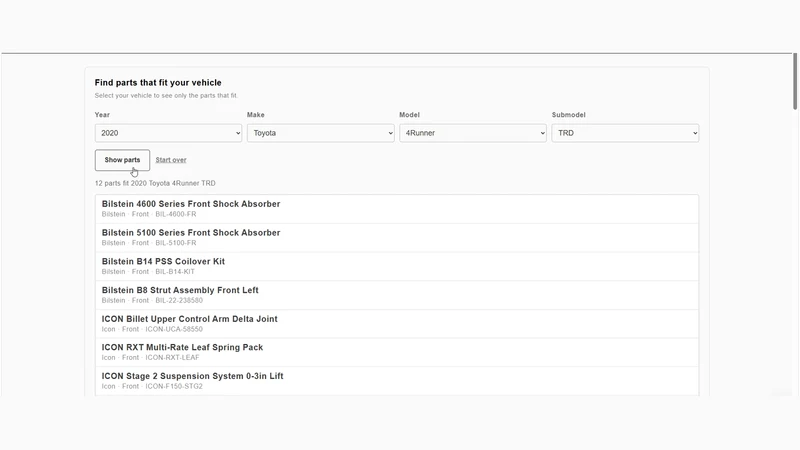Click the Submodel field label
The width and height of the screenshot is (800, 450).
(x=568, y=115)
